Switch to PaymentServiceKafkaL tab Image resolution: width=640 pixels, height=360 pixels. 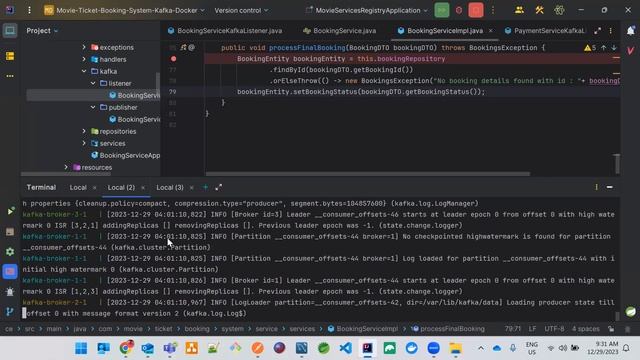544,31
